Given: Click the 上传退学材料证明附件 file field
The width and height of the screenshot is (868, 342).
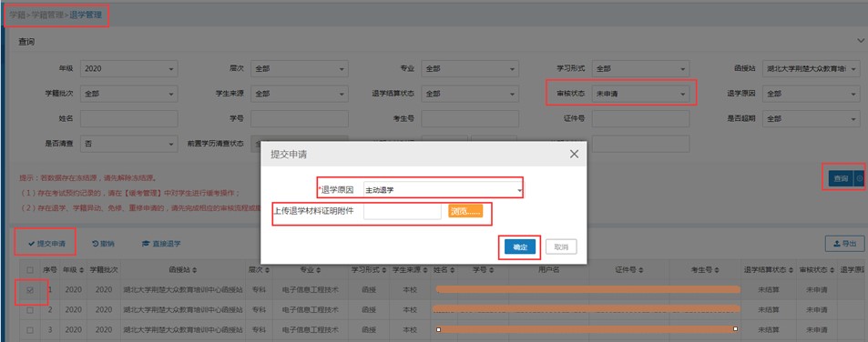Looking at the screenshot, I should click(x=403, y=211).
